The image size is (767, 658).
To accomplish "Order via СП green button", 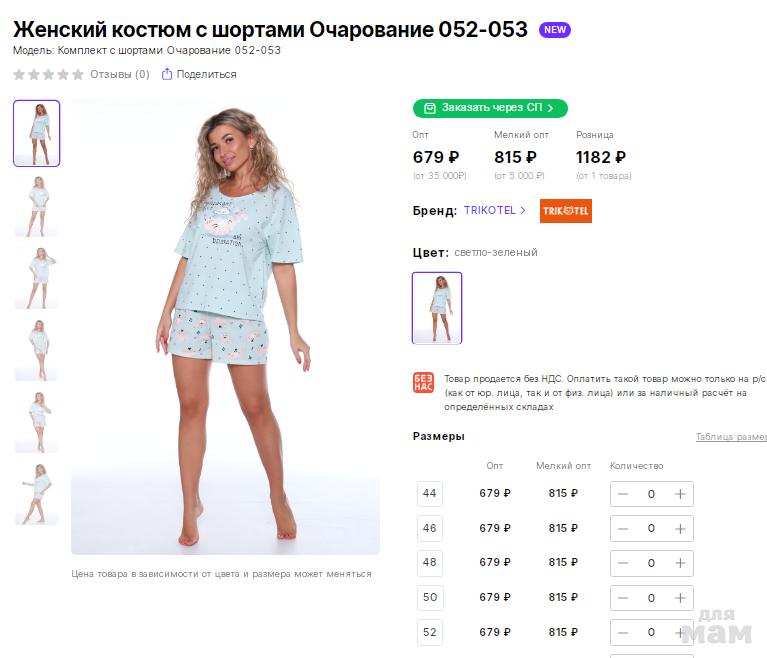I will click(490, 108).
